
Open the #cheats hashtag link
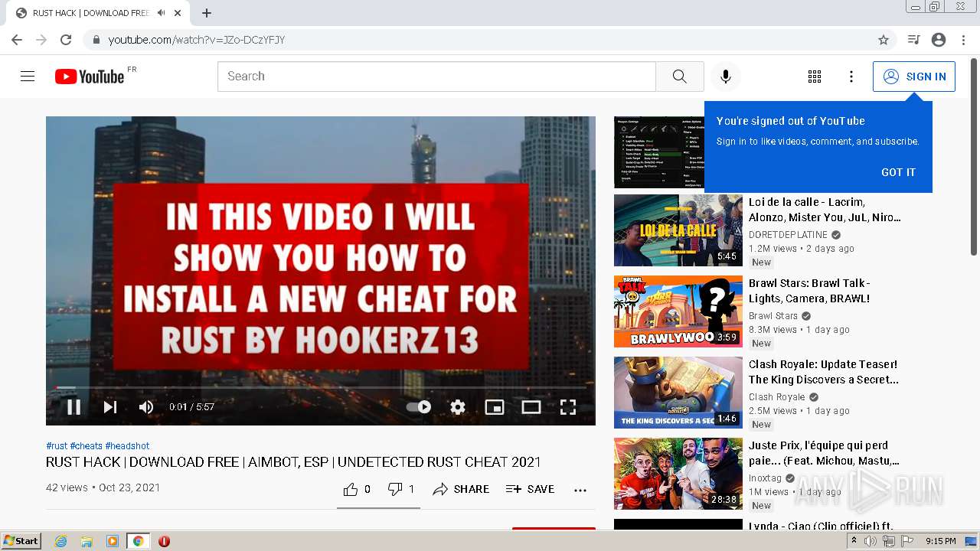[x=87, y=446]
